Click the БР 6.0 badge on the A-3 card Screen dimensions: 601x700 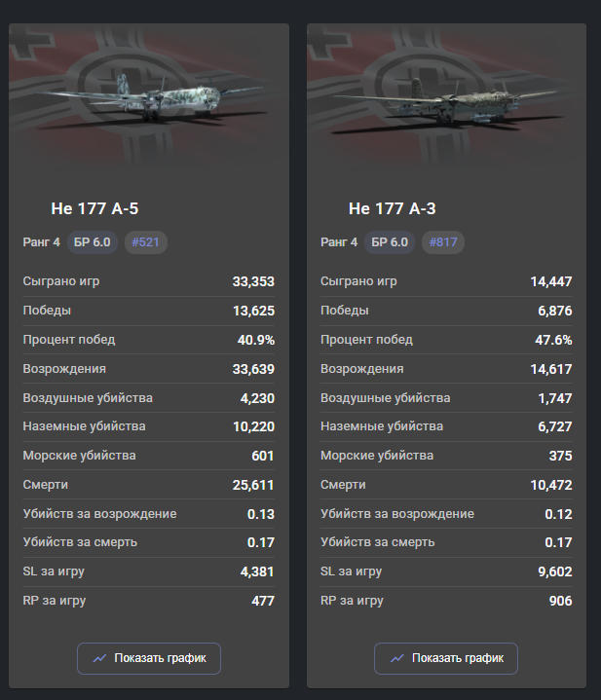tap(391, 242)
